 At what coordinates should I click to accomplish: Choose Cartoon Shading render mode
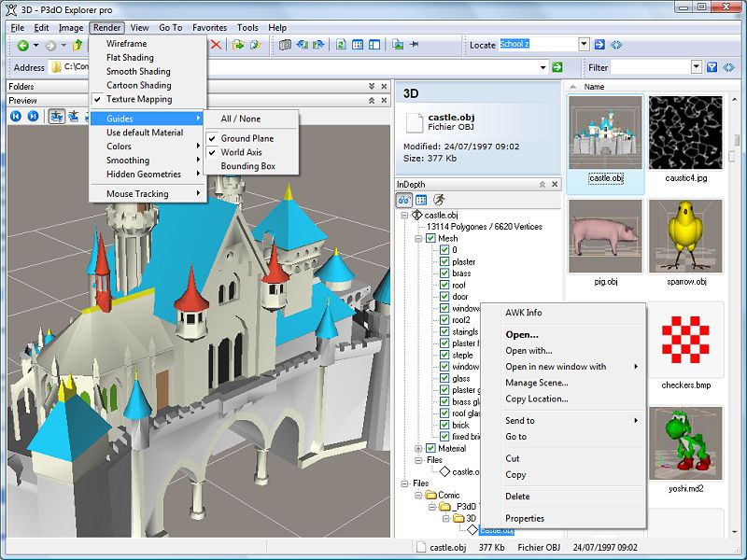tap(138, 85)
